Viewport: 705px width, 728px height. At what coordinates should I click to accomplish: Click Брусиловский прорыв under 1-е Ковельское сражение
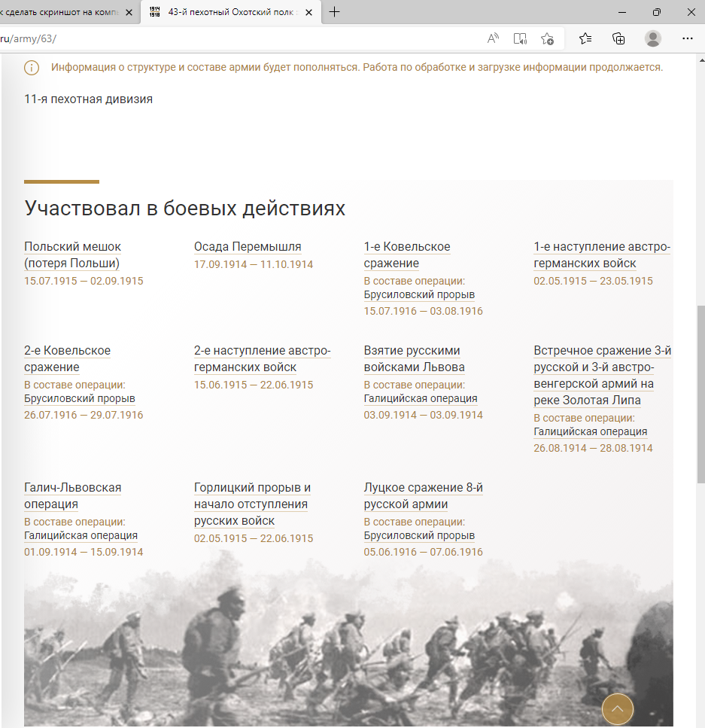(x=419, y=294)
